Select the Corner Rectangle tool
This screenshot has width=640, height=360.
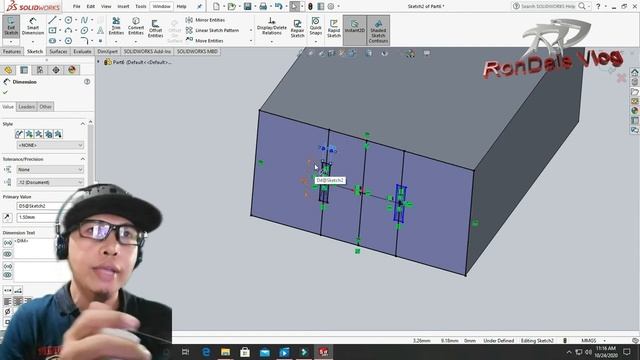pos(52,30)
